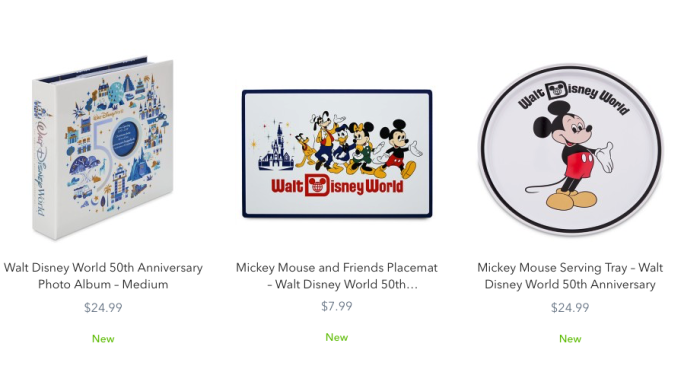Click the Walt Disney World arc text on tray

coord(574,97)
